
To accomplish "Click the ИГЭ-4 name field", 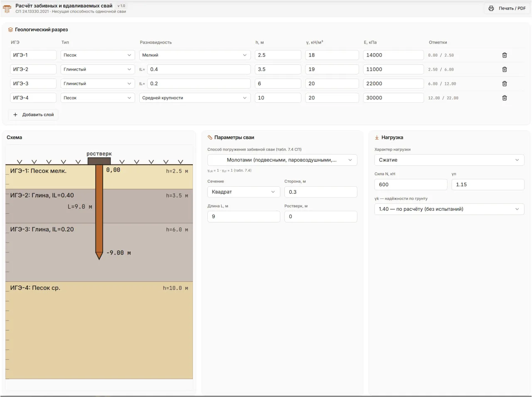I will click(33, 98).
